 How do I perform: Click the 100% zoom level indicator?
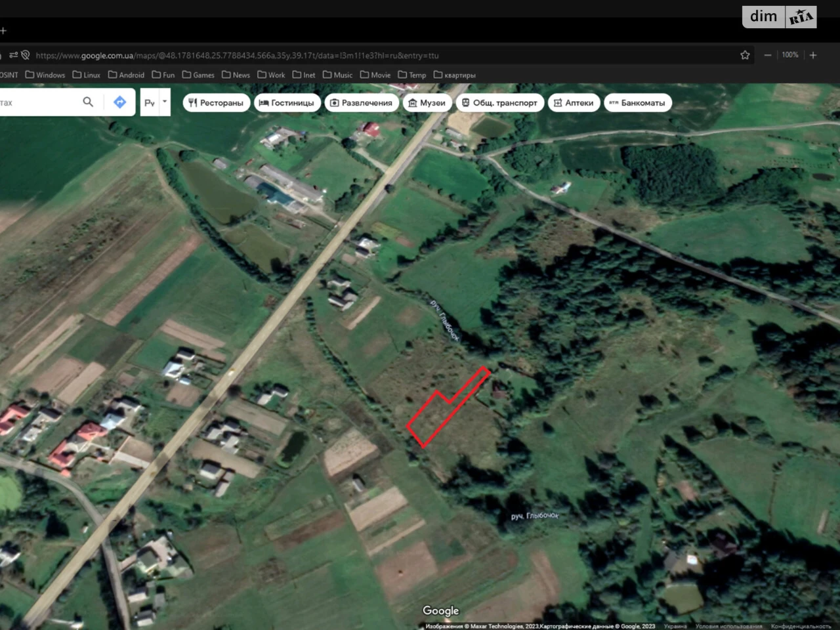tap(790, 55)
